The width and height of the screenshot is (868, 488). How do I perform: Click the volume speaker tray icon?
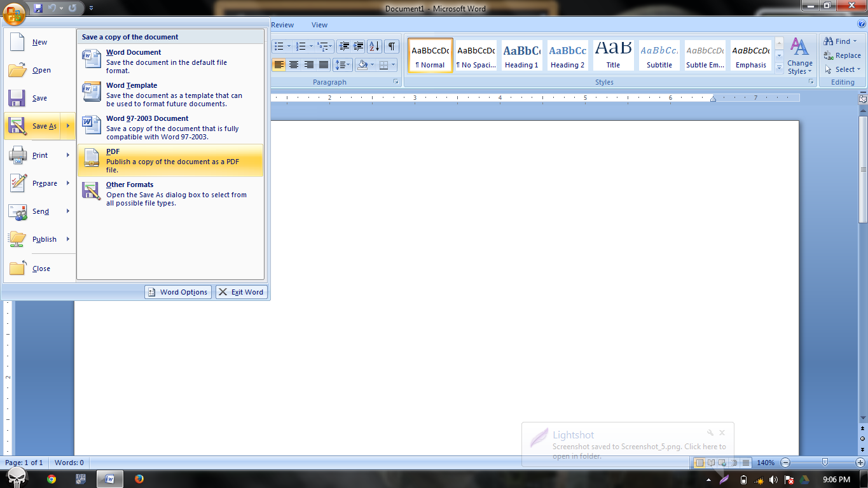click(773, 480)
